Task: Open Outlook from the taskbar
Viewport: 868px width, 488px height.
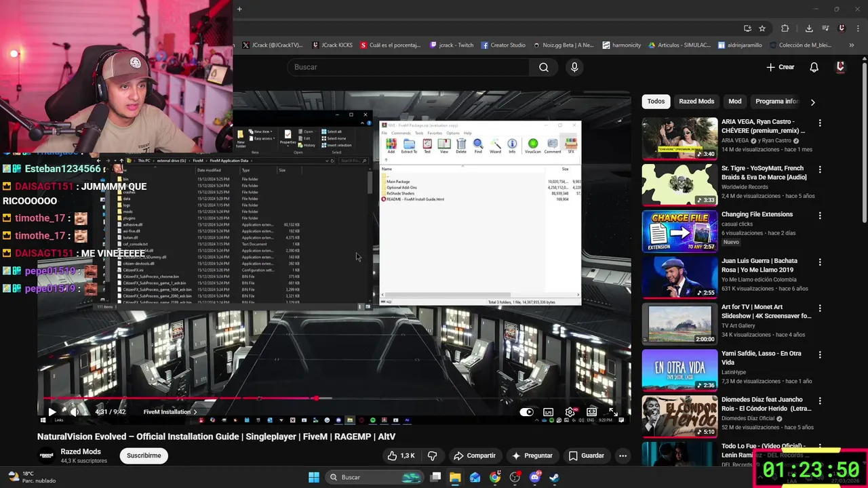Action: tap(475, 477)
